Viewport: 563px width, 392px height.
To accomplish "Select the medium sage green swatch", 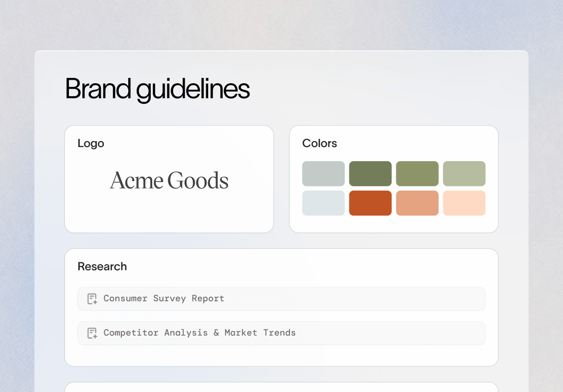I will click(x=417, y=174).
